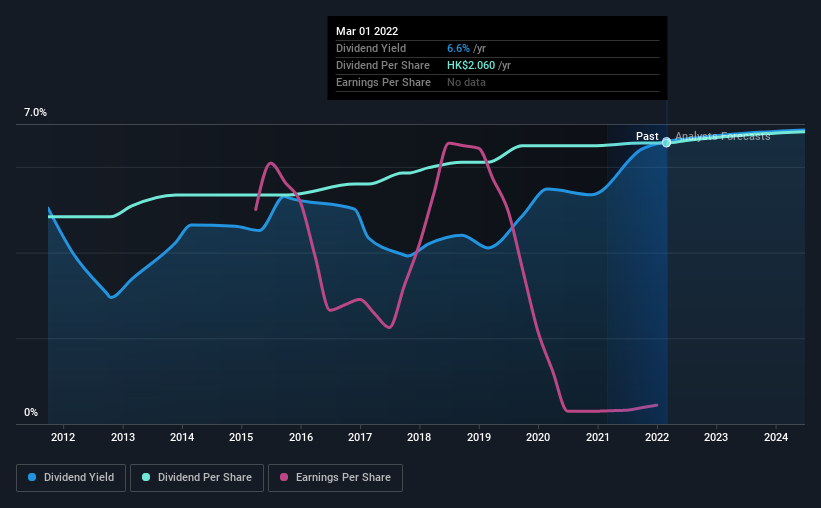Click the tooltip Dividend Yield row label

[371, 48]
